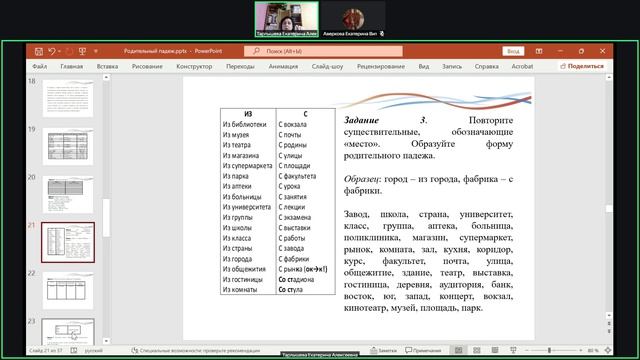Switch to the Рецензирование tab

tap(381, 66)
